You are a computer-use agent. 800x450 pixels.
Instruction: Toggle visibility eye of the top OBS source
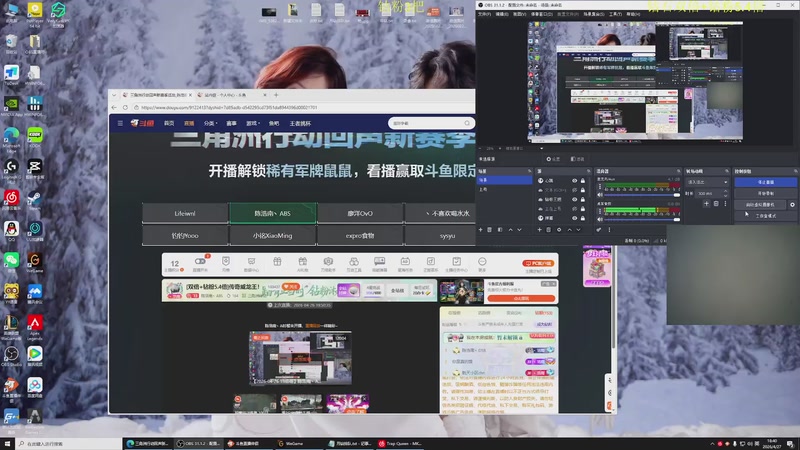click(x=574, y=181)
